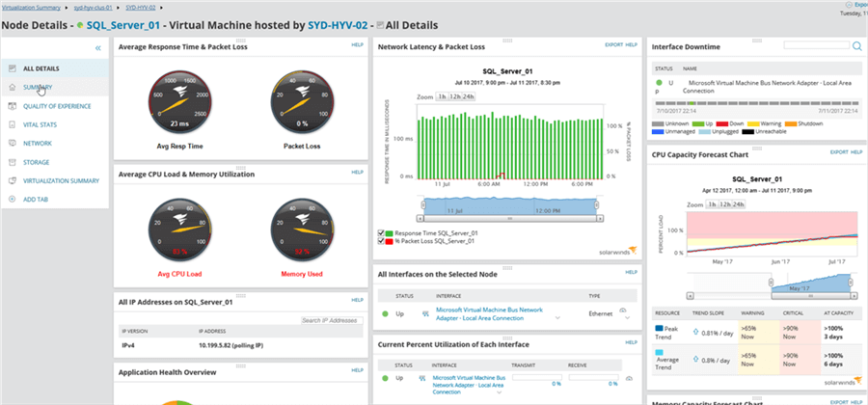Image resolution: width=868 pixels, height=405 pixels.
Task: Collapse the left sidebar with double chevron
Action: (98, 48)
